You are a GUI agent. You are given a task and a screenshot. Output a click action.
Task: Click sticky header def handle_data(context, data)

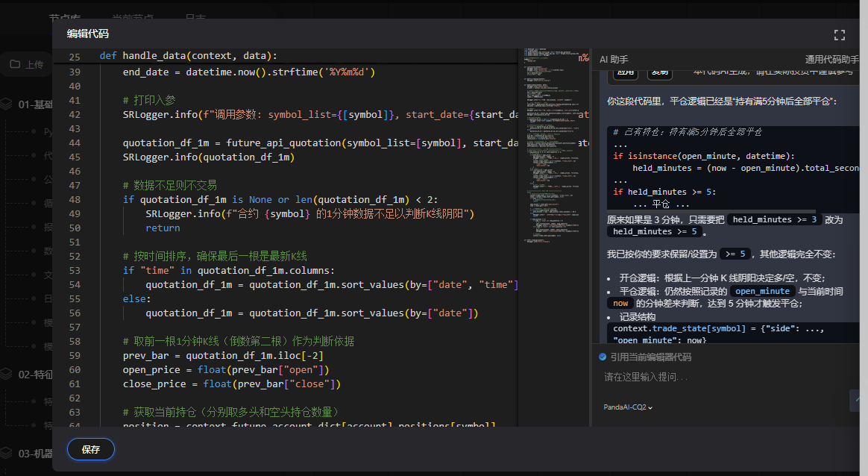tap(188, 56)
